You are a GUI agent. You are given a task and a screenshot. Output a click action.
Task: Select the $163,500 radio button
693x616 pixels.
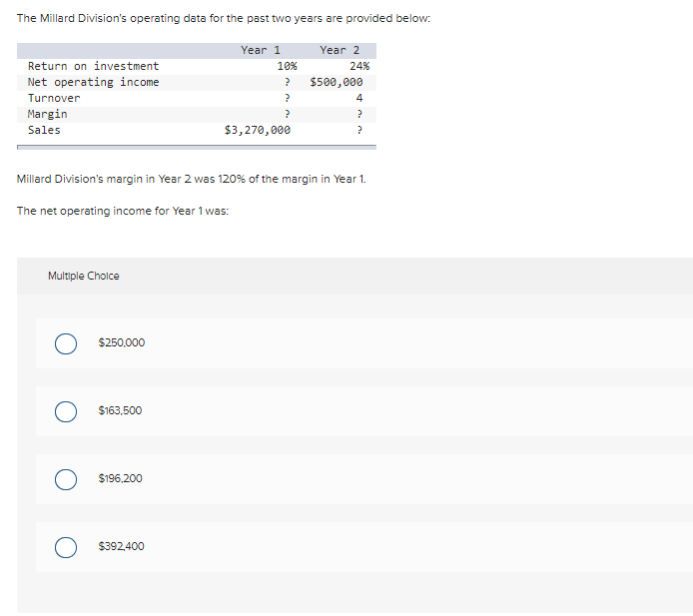click(x=66, y=412)
